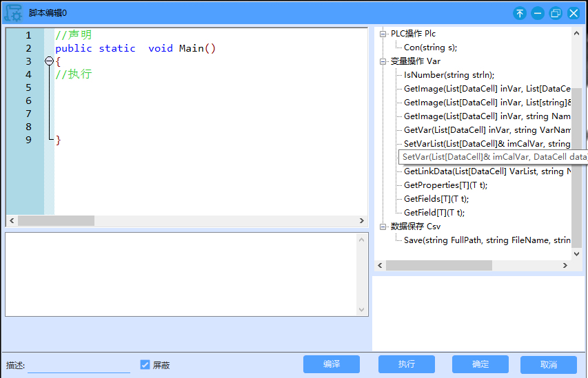The height and width of the screenshot is (378, 588).
Task: Click inside the compile output text area
Action: pos(181,275)
